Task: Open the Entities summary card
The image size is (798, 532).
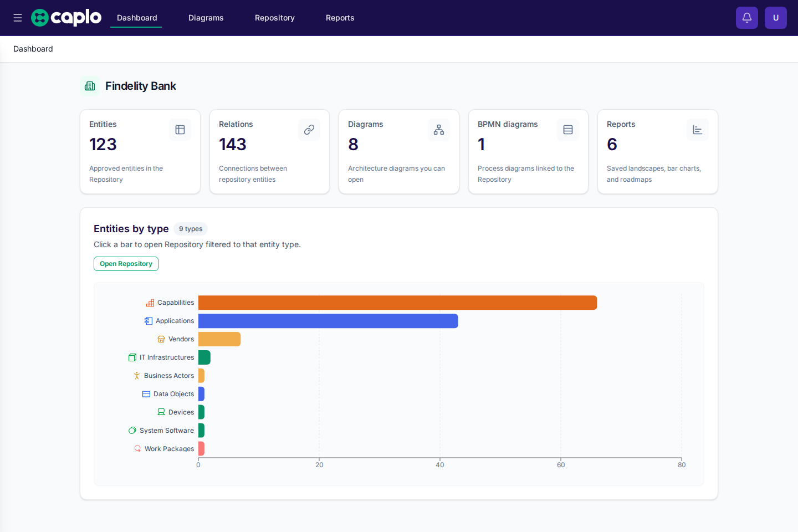Action: coord(140,152)
